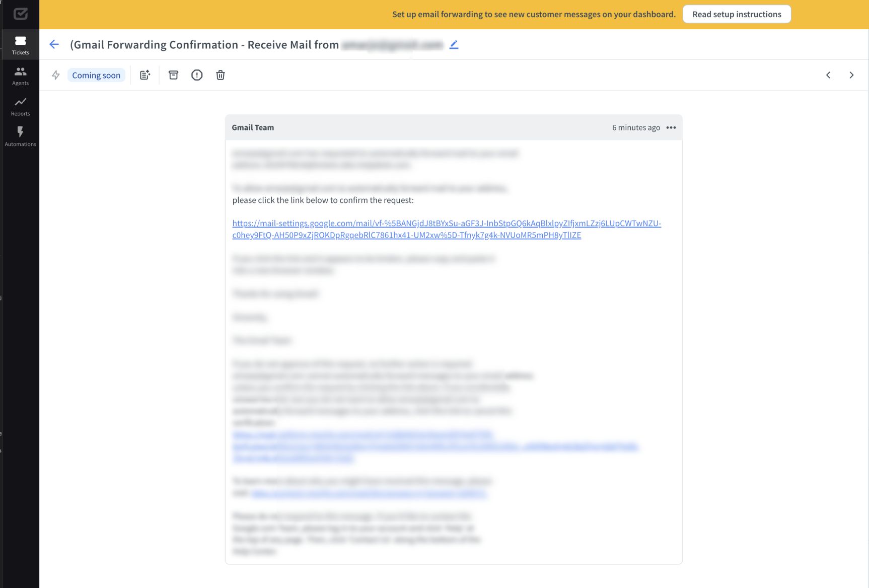Click the Coming soon badge
The width and height of the screenshot is (869, 588).
[96, 75]
